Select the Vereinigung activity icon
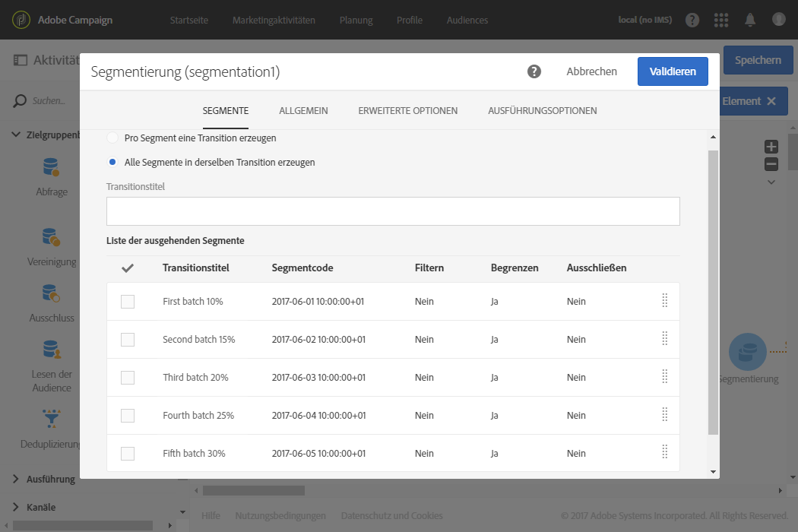Image resolution: width=798 pixels, height=532 pixels. (x=52, y=237)
